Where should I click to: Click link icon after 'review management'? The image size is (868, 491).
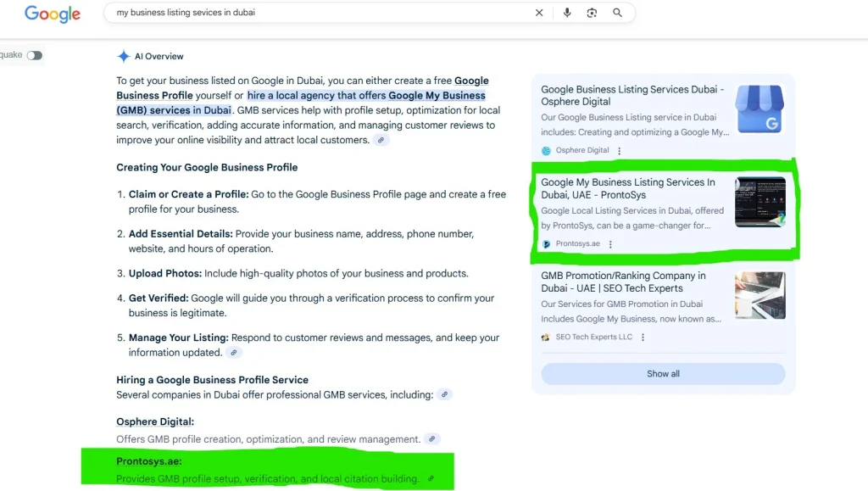[432, 439]
